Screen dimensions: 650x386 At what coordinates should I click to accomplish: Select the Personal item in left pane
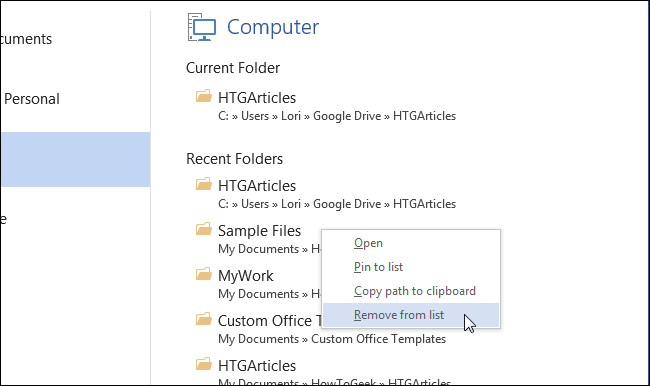click(32, 99)
